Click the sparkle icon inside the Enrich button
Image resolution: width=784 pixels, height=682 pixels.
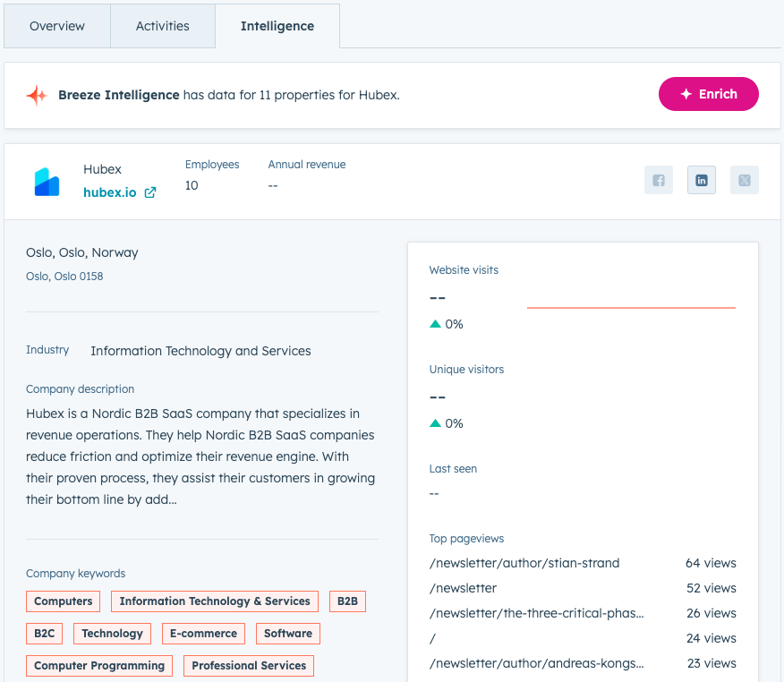click(x=686, y=94)
